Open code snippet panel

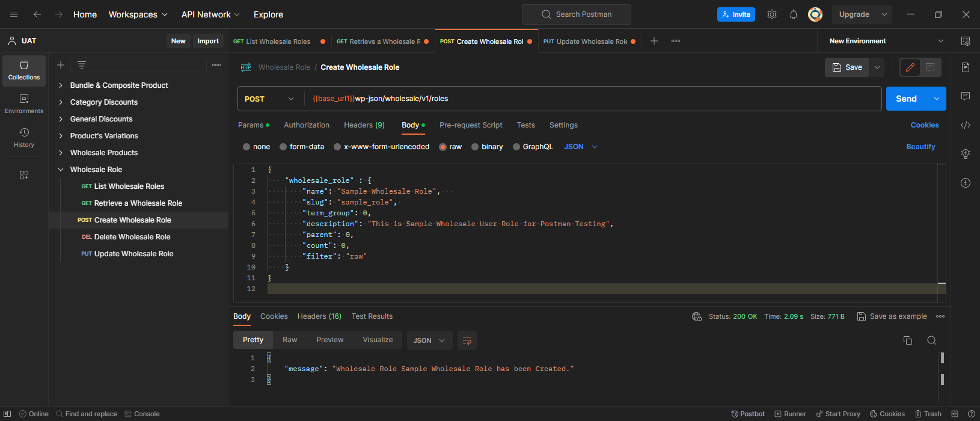coord(966,125)
